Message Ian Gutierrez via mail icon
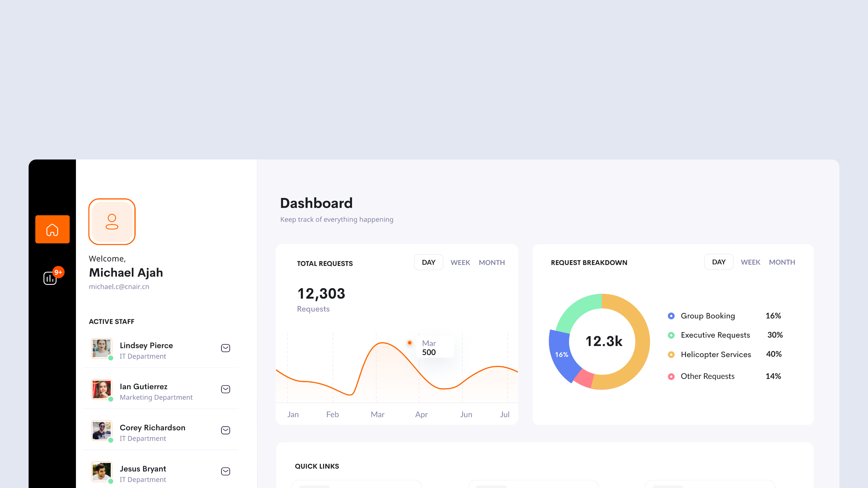Image resolution: width=868 pixels, height=488 pixels. (x=226, y=389)
